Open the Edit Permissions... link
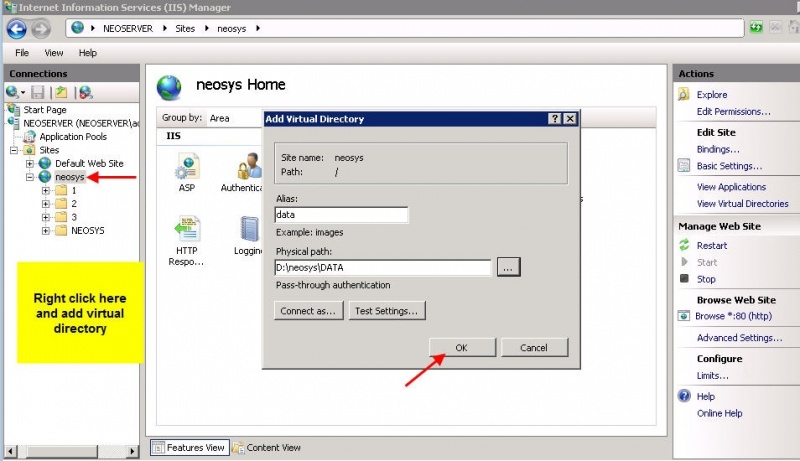 [x=734, y=111]
